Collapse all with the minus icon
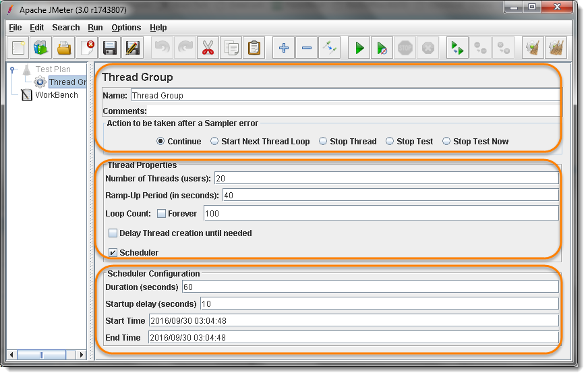 (x=307, y=48)
